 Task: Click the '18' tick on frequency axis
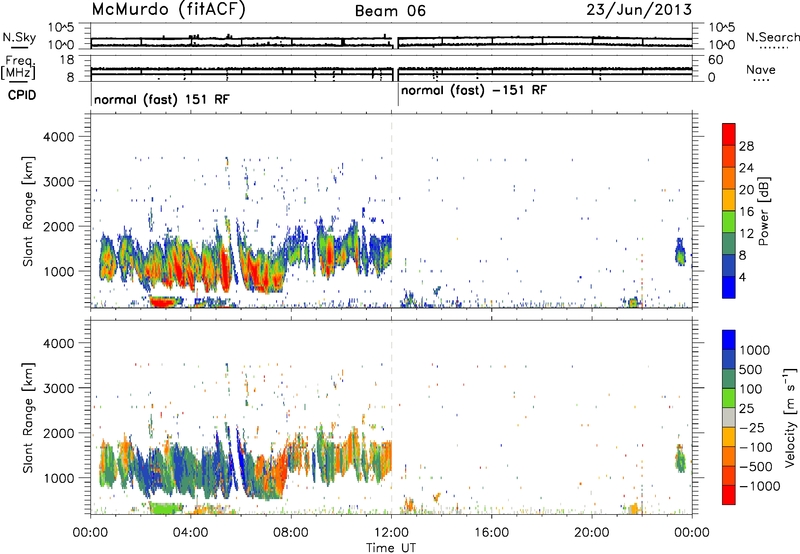[67, 60]
